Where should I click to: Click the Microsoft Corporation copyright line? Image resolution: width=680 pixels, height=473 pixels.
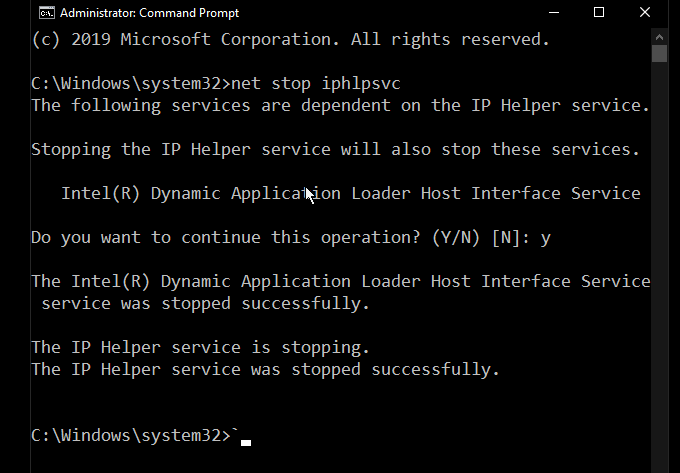tap(290, 40)
